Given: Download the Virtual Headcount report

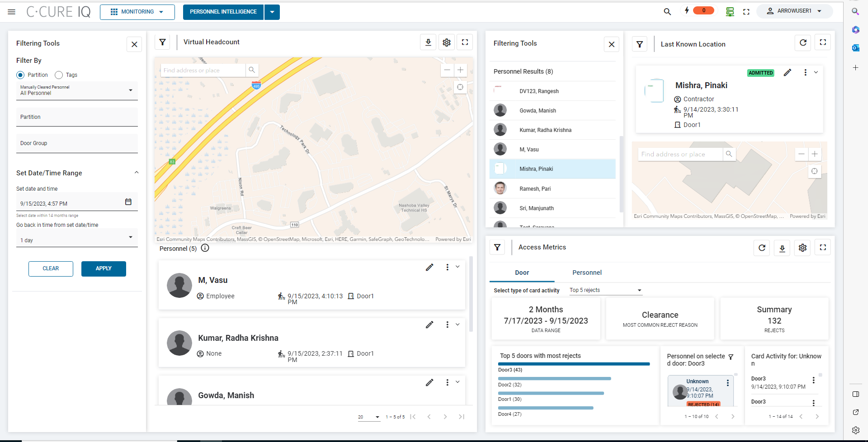Looking at the screenshot, I should click(428, 42).
